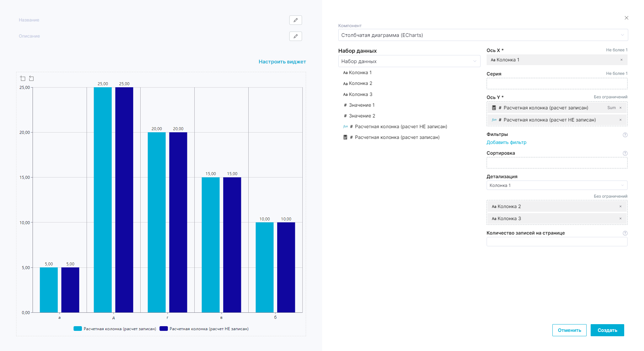The width and height of the screenshot is (644, 351).
Task: Toggle the light blue расчет записан legend series
Action: [x=115, y=329]
